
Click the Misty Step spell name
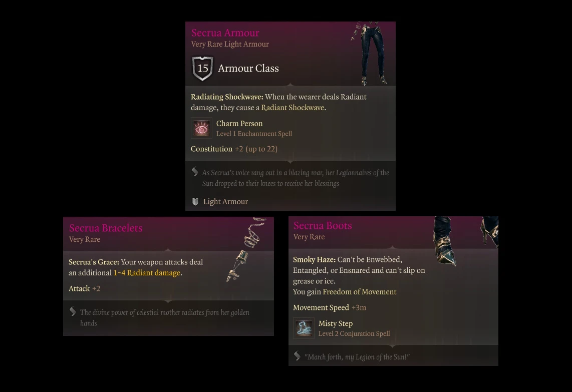click(x=336, y=323)
